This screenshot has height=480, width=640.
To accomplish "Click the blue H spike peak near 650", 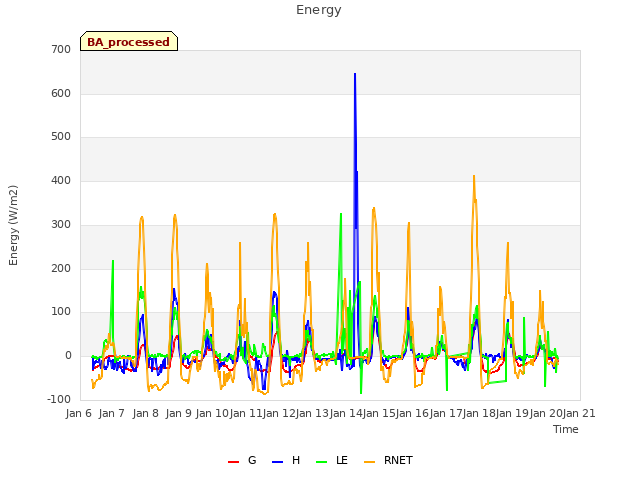I will [355, 74].
